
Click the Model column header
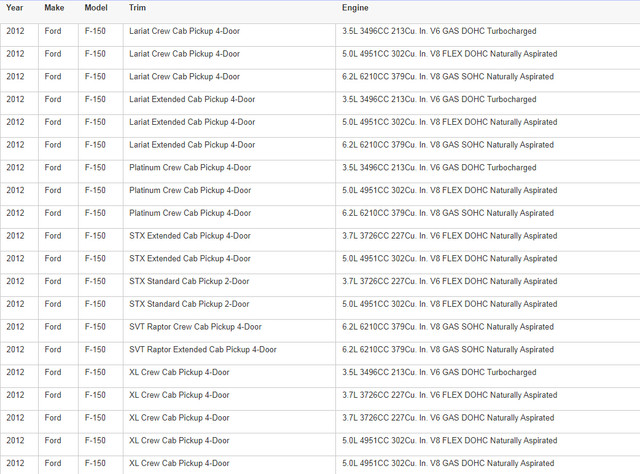(x=96, y=8)
